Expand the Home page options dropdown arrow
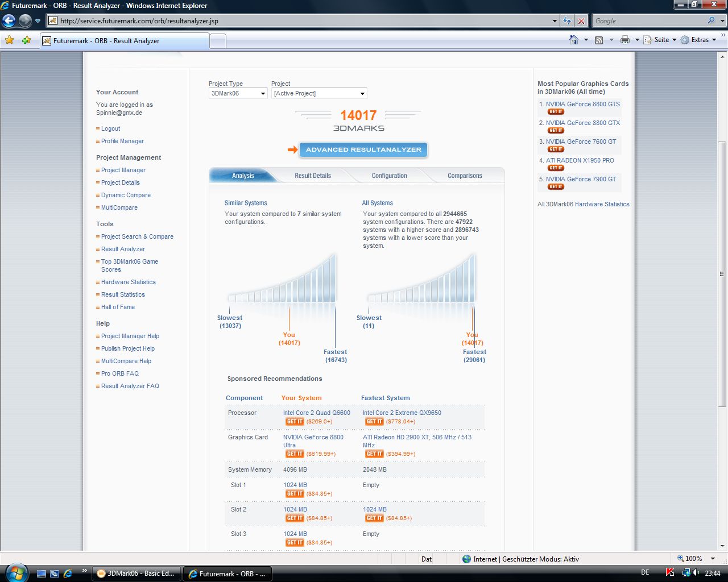 pyautogui.click(x=586, y=40)
